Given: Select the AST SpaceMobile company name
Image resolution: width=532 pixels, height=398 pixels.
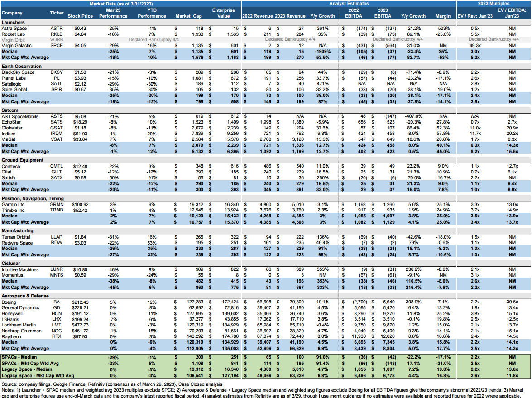Looking at the screenshot, I should [x=20, y=116].
